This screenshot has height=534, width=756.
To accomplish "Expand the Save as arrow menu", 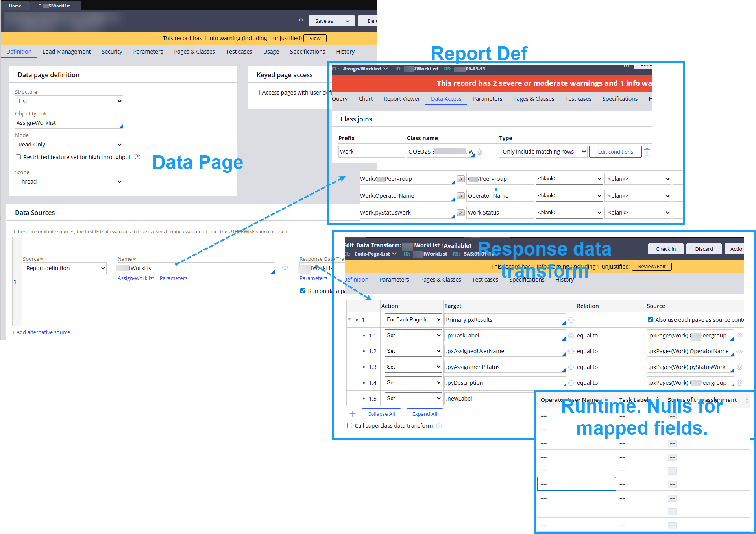I will (348, 21).
